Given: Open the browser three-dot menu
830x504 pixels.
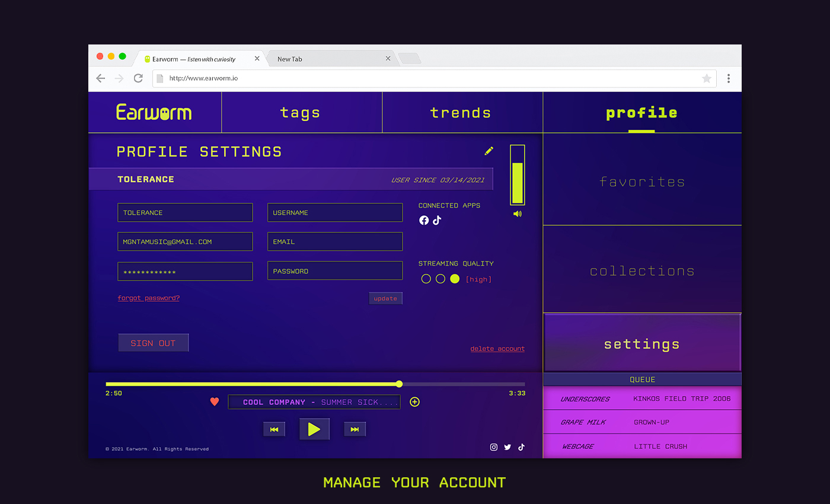Looking at the screenshot, I should (x=729, y=78).
